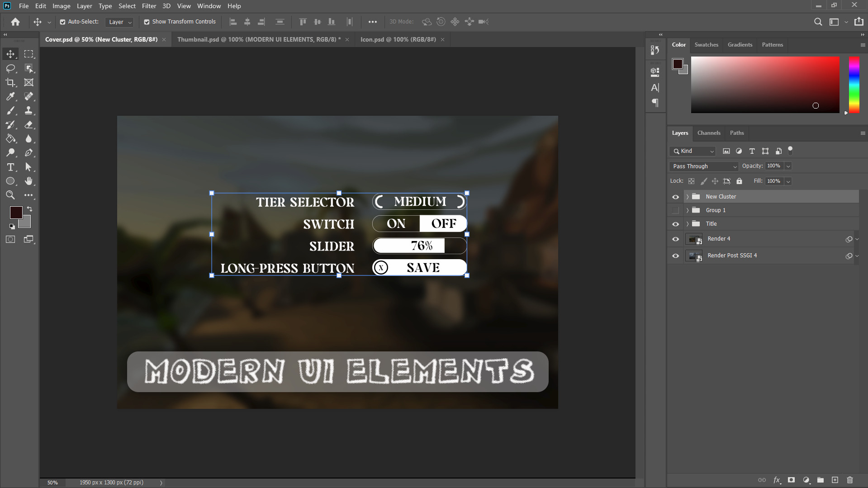Open the Paragraph panel icon
Screen dimensions: 868x488
tap(655, 103)
